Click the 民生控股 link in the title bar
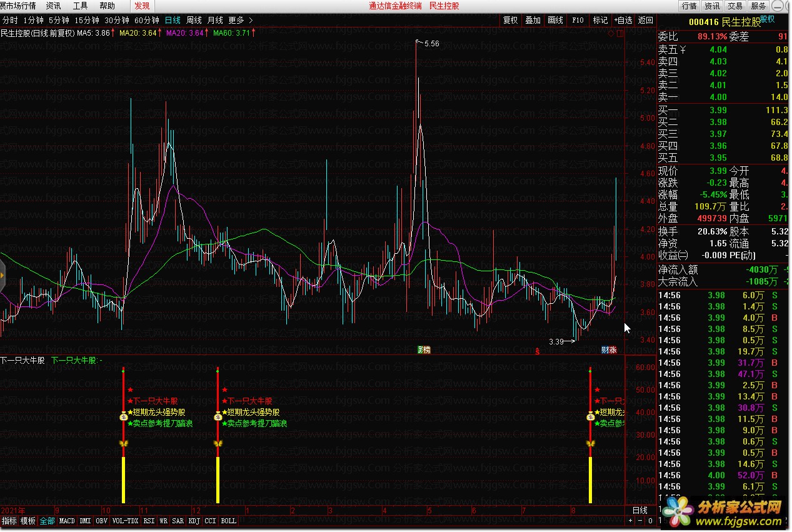 pyautogui.click(x=444, y=6)
